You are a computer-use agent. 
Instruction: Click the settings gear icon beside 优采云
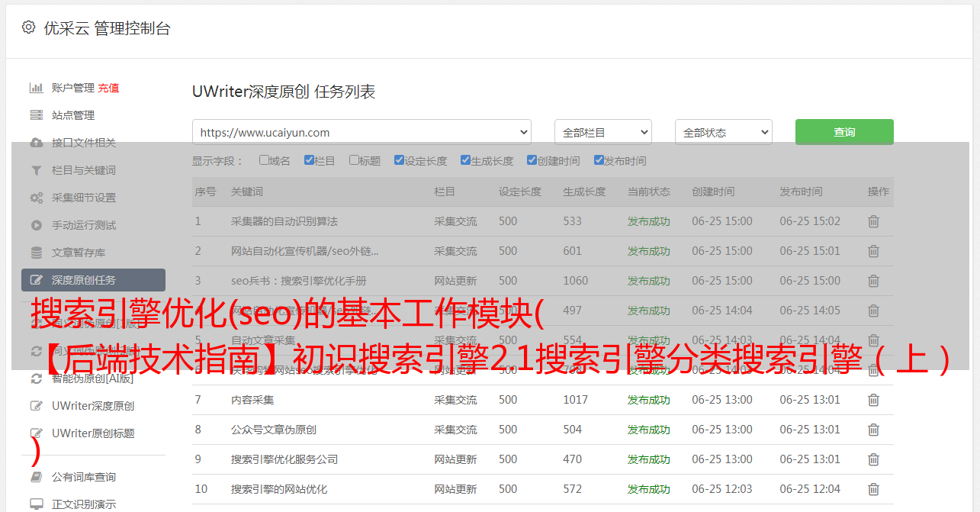click(x=28, y=27)
